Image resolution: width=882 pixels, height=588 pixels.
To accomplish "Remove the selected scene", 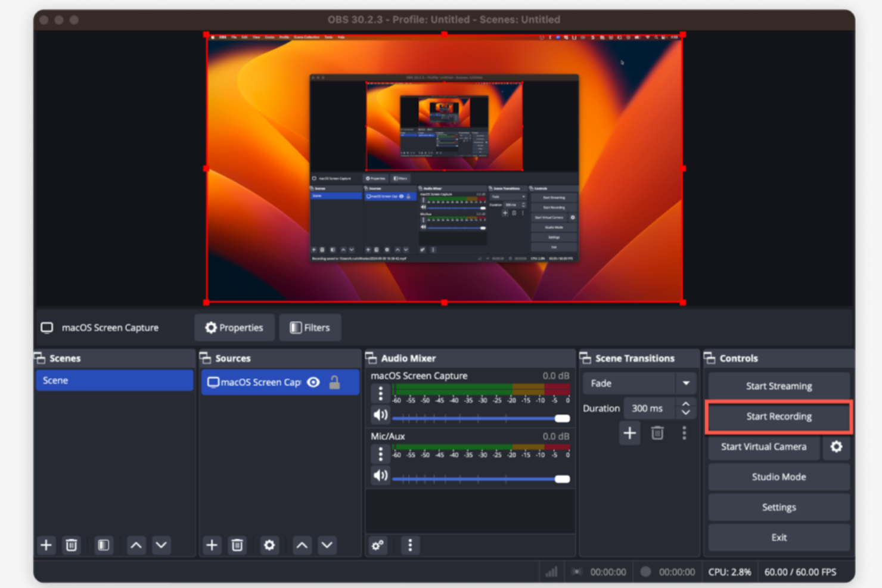I will (72, 545).
